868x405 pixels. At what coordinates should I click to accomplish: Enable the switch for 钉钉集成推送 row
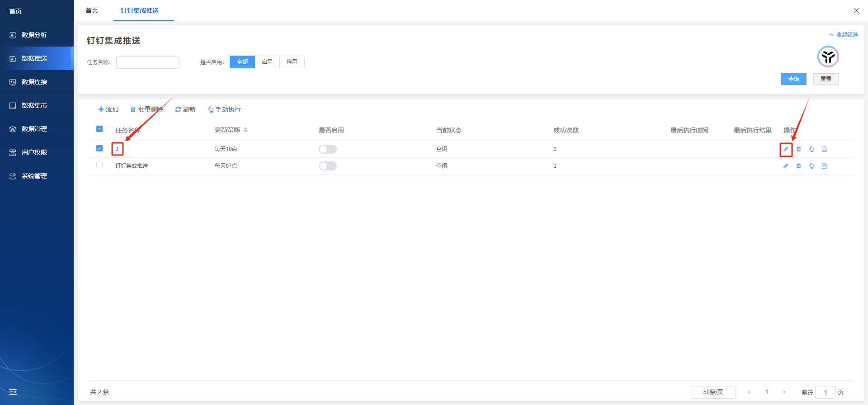point(328,166)
